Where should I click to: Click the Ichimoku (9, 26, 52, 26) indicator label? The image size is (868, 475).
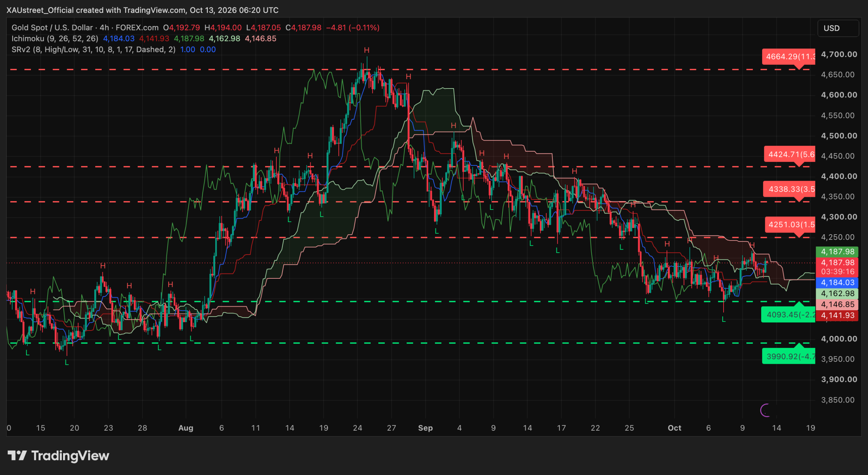[x=55, y=39]
